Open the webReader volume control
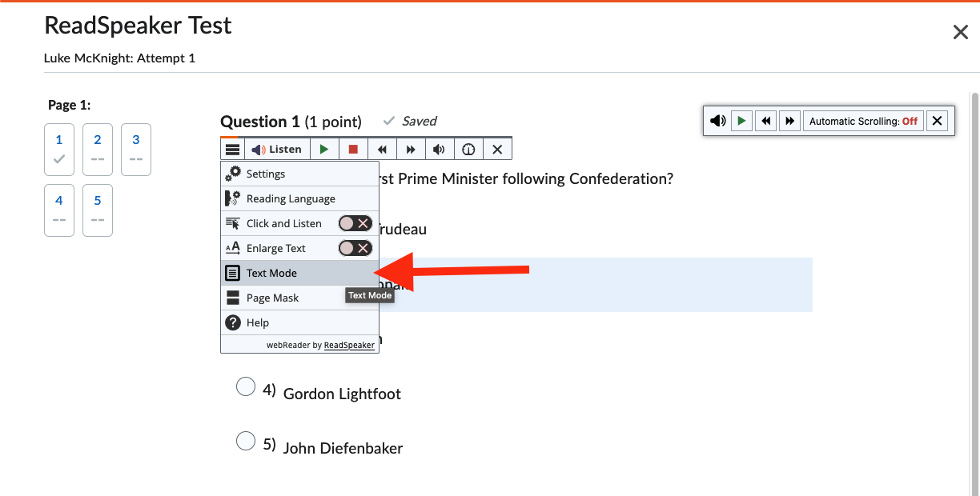Image resolution: width=980 pixels, height=496 pixels. (x=440, y=149)
